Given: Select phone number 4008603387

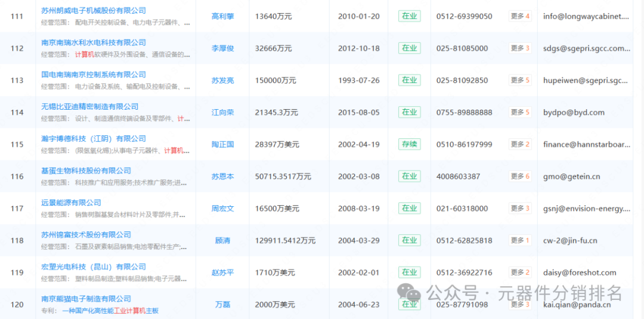Looking at the screenshot, I should [458, 176].
